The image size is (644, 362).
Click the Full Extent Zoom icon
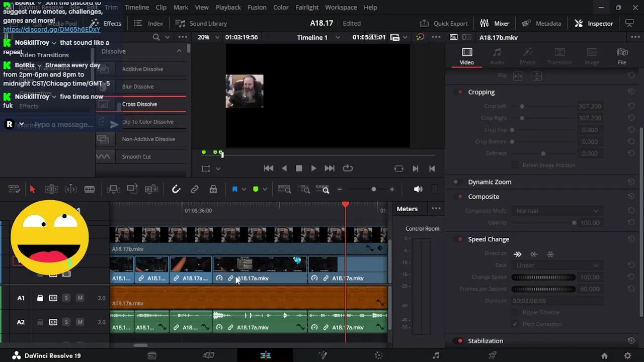pos(284,189)
